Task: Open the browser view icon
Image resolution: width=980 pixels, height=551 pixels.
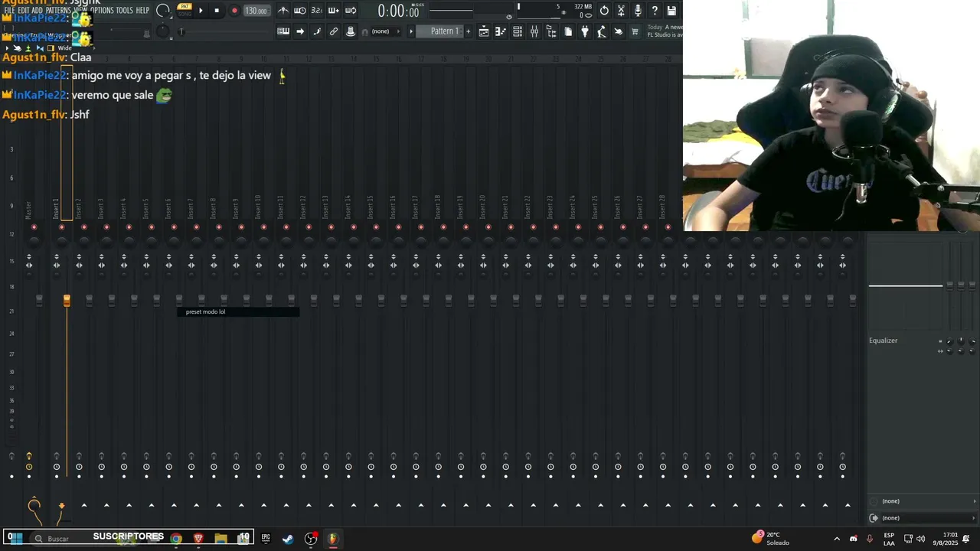Action: click(x=551, y=31)
